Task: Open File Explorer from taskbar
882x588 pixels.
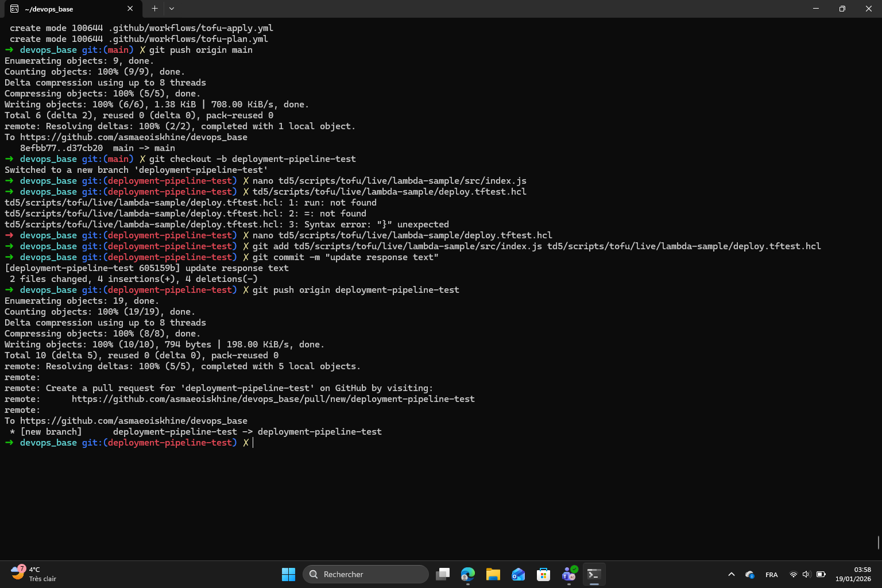Action: pos(493,574)
